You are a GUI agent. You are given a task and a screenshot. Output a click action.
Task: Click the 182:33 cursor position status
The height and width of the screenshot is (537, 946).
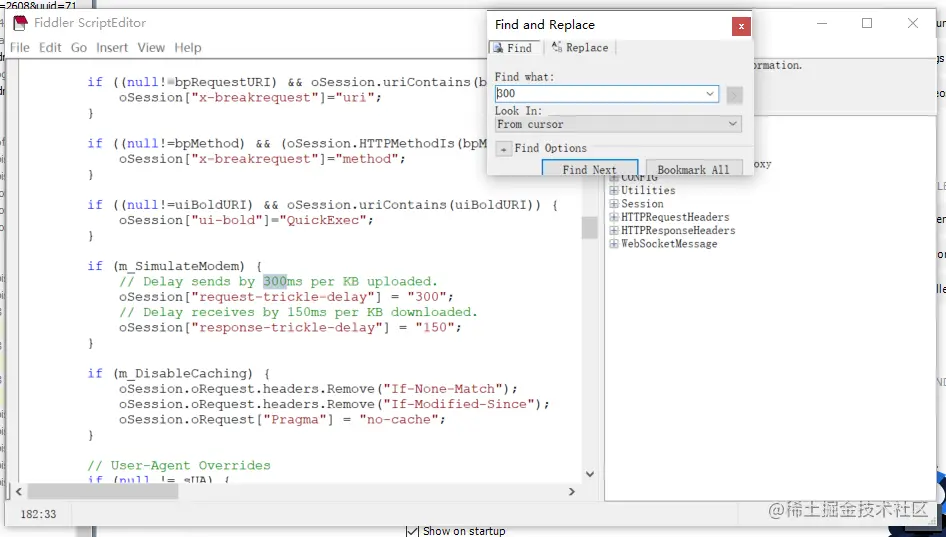[x=38, y=515]
